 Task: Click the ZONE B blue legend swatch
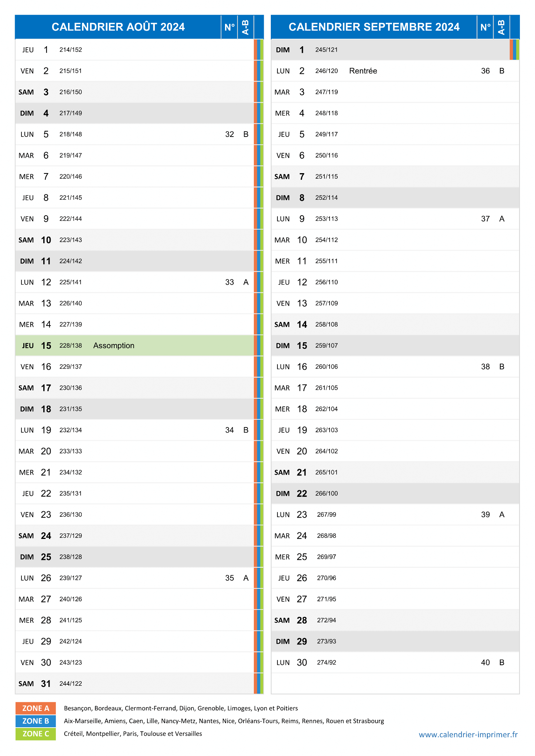[35, 721]
